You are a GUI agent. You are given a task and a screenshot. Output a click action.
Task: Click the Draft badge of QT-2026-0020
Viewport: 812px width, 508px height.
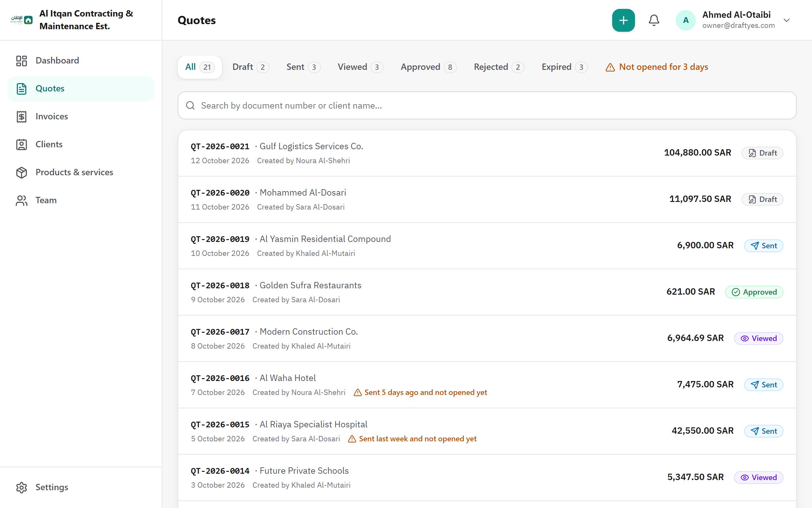762,199
